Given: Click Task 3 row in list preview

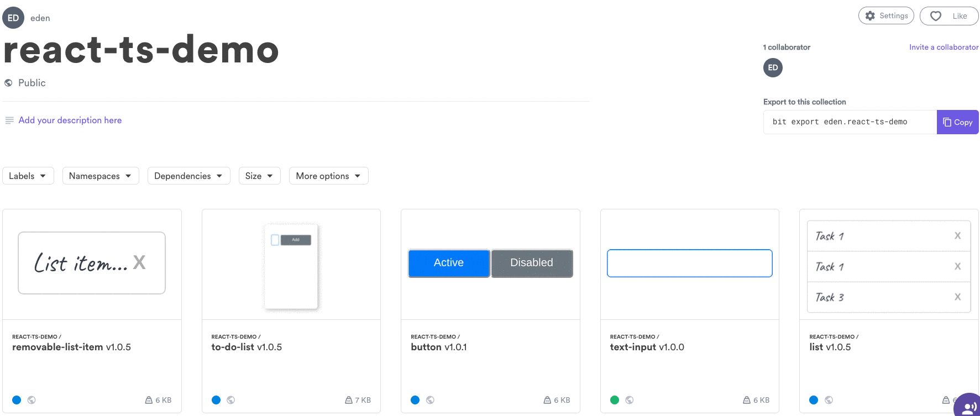Looking at the screenshot, I should tap(889, 297).
